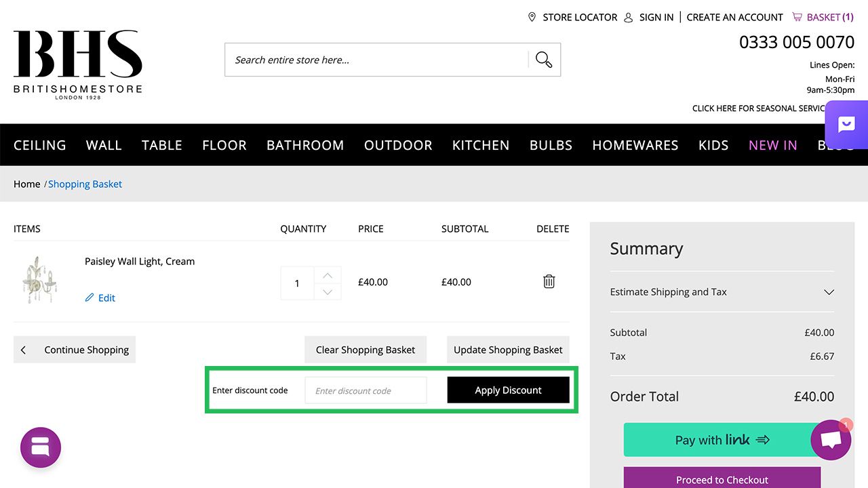Focus the Enter discount code field
The height and width of the screenshot is (488, 868).
point(366,390)
